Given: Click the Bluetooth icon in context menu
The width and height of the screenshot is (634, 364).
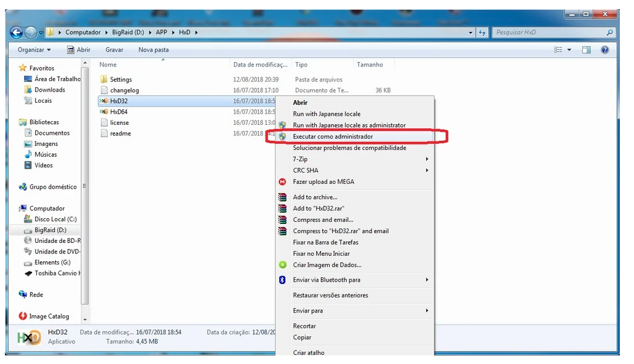Looking at the screenshot, I should [282, 280].
